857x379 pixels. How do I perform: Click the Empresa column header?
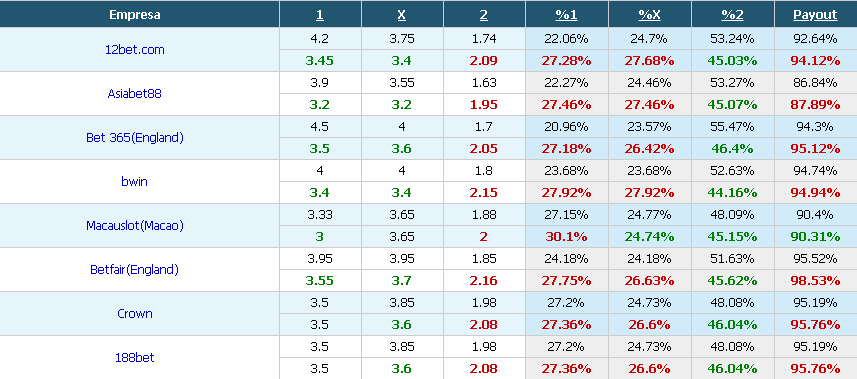click(134, 15)
